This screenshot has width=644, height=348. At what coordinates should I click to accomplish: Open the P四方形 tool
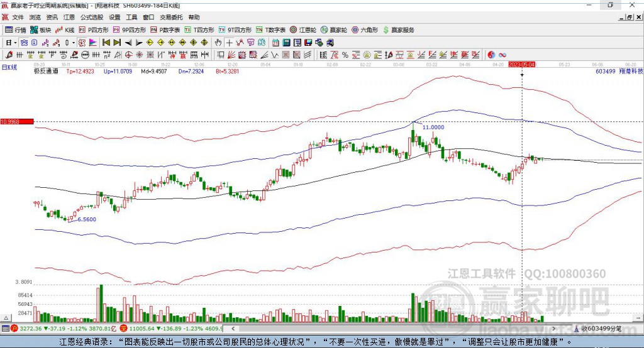coord(94,30)
